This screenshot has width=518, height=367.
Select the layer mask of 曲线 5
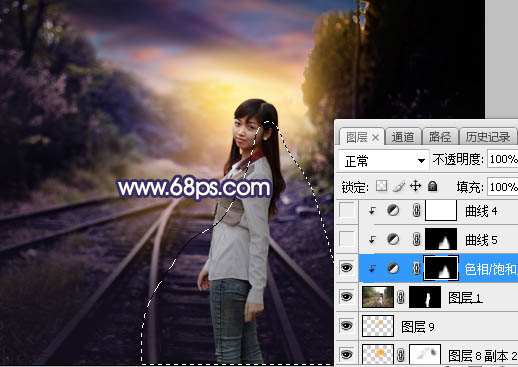tap(441, 239)
